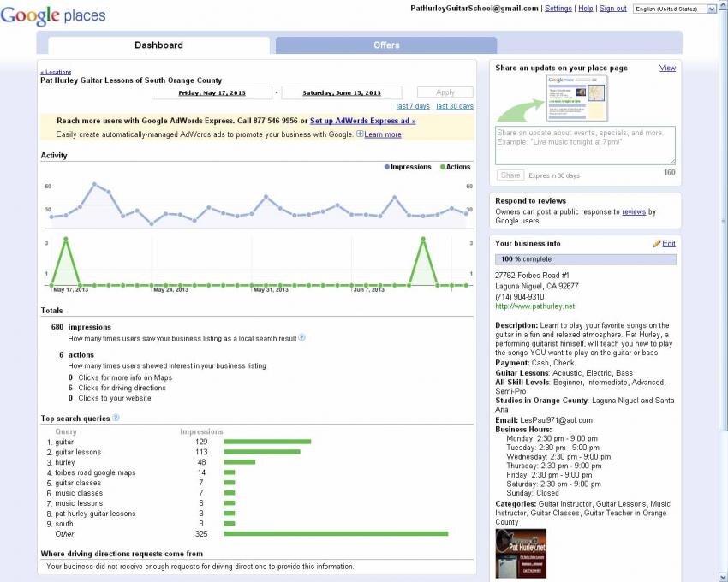The width and height of the screenshot is (728, 582).
Task: Open Set up AdWords Express ad link
Action: [362, 121]
